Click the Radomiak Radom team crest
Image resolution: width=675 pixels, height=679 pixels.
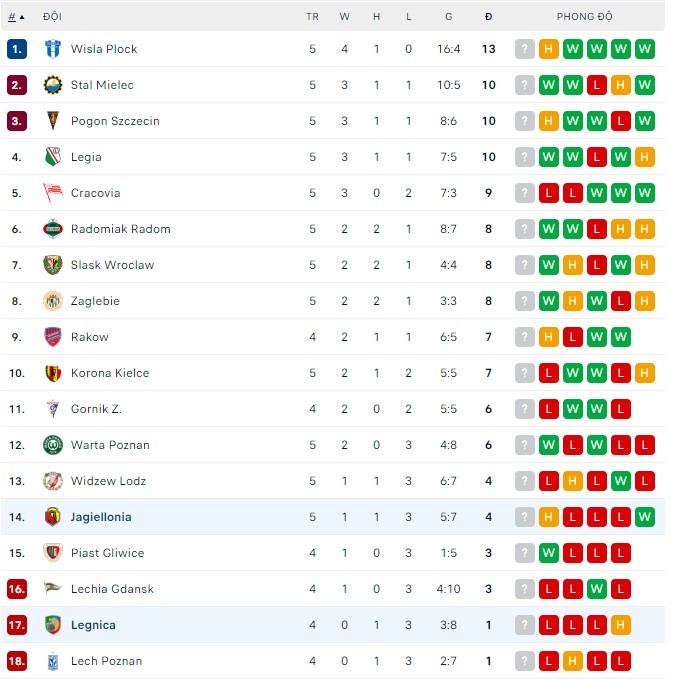53,229
